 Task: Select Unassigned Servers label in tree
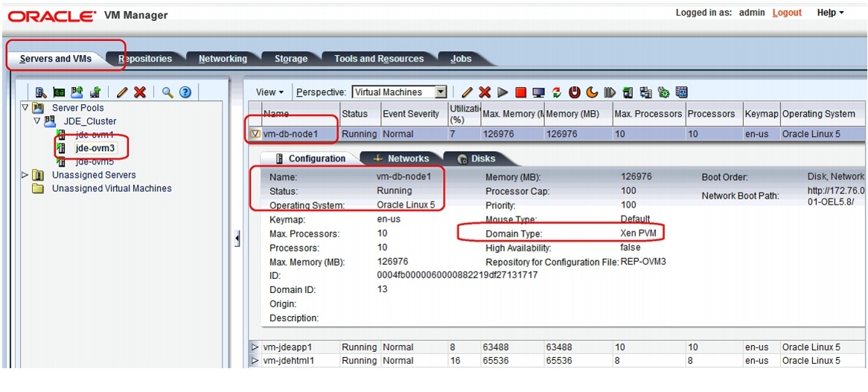[94, 175]
